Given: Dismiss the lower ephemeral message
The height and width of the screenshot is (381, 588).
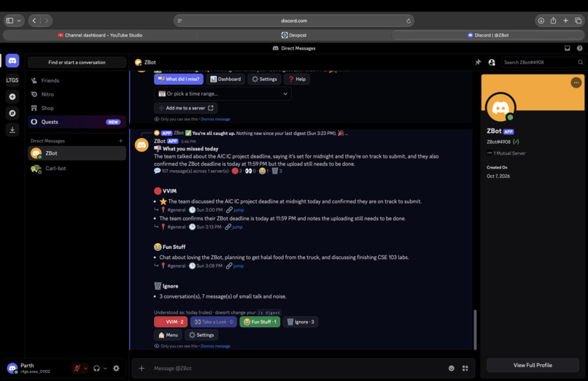Looking at the screenshot, I should click(215, 346).
